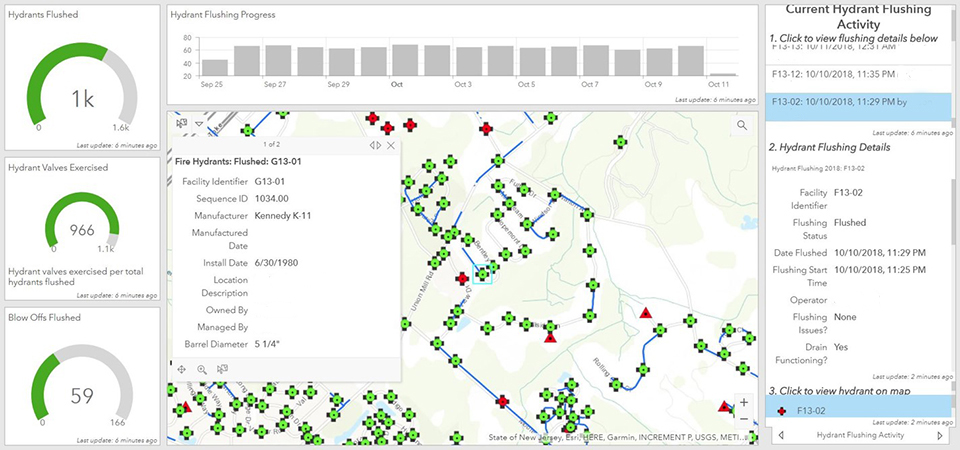Click the cyan-highlighted green hydrant marker
Viewport: 960px width, 450px height.
click(x=482, y=274)
